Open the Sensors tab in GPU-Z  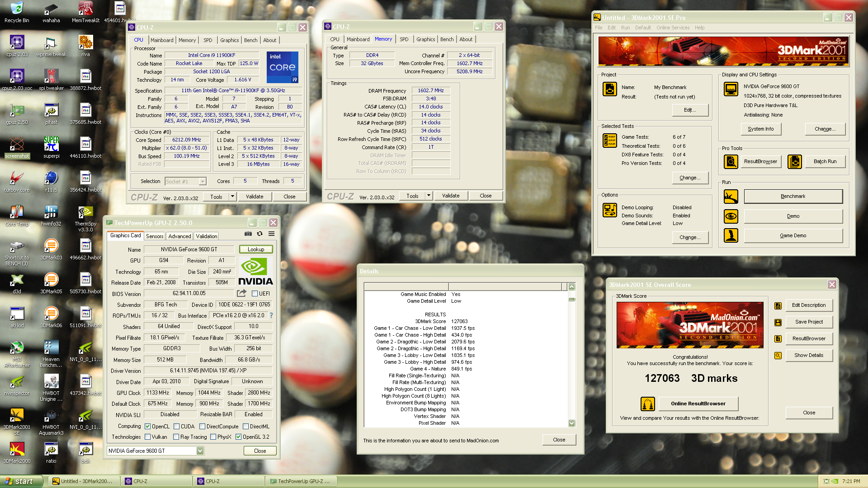(x=155, y=236)
